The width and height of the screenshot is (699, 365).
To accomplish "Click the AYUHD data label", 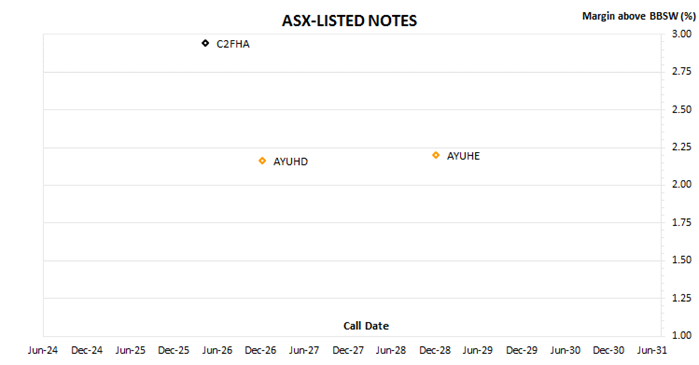I will point(290,161).
